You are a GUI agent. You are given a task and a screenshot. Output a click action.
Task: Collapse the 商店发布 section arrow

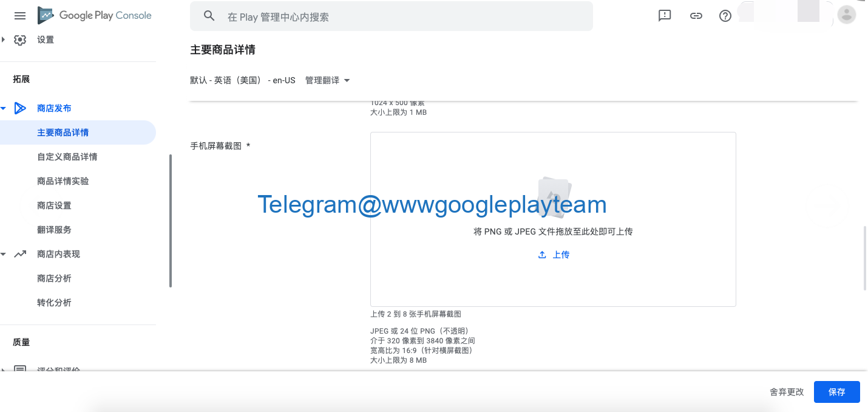coord(3,108)
